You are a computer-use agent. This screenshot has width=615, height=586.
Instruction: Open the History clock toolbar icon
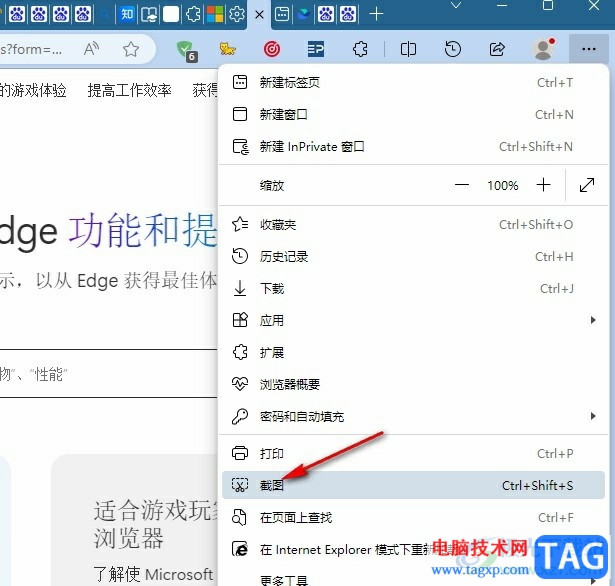coord(453,49)
